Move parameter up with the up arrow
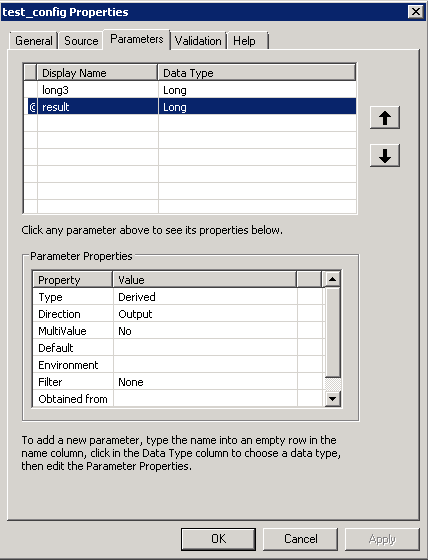Screen dimensions: 428x560 385,118
